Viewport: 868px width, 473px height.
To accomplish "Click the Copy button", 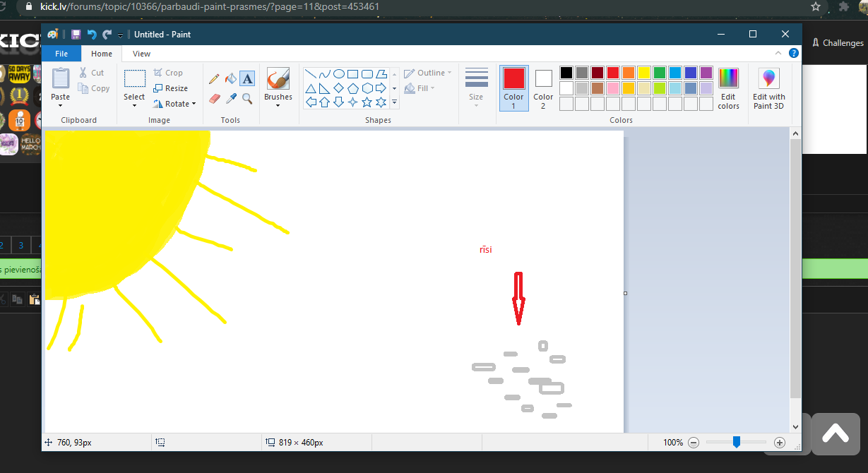I will pyautogui.click(x=94, y=88).
